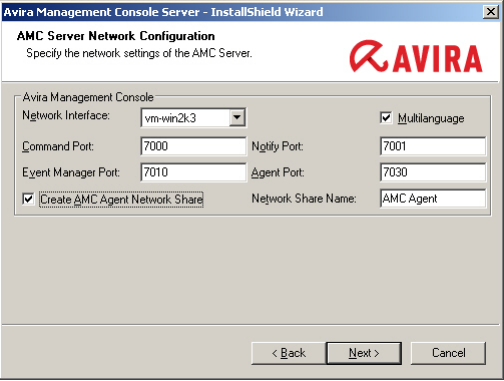Close the installer window with X
This screenshot has height=381, width=504.
coord(491,12)
